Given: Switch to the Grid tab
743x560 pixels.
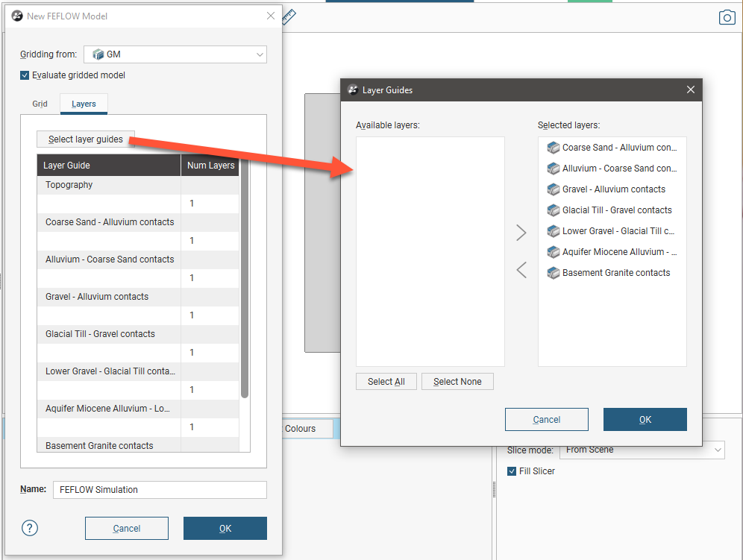Looking at the screenshot, I should [40, 104].
